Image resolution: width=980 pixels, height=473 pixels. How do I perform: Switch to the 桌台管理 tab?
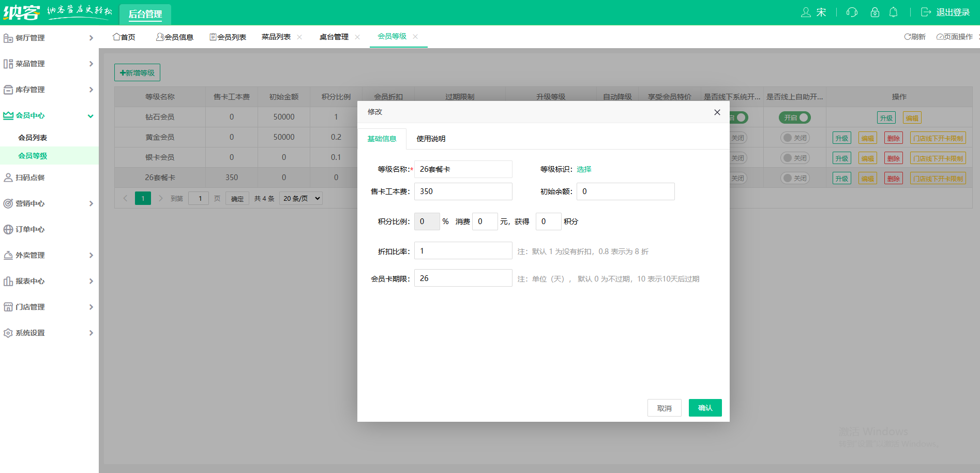pyautogui.click(x=334, y=37)
